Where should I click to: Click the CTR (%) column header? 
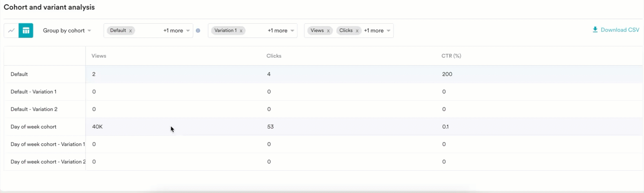click(x=451, y=56)
